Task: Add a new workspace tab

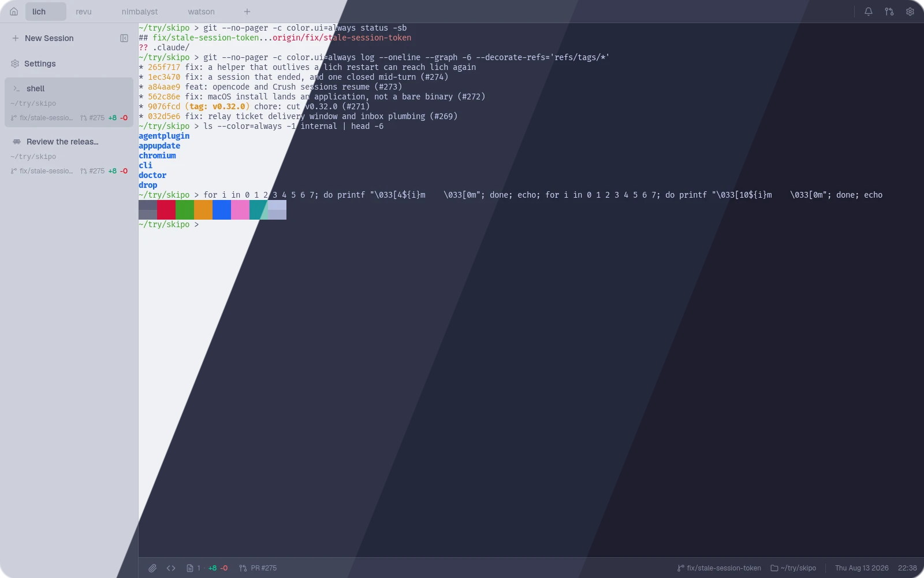Action: coord(247,12)
